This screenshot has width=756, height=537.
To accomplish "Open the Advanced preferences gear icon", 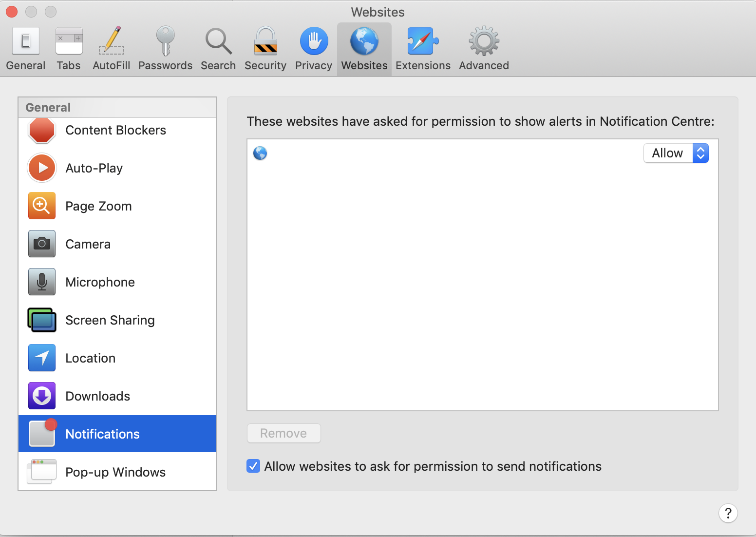I will click(484, 42).
